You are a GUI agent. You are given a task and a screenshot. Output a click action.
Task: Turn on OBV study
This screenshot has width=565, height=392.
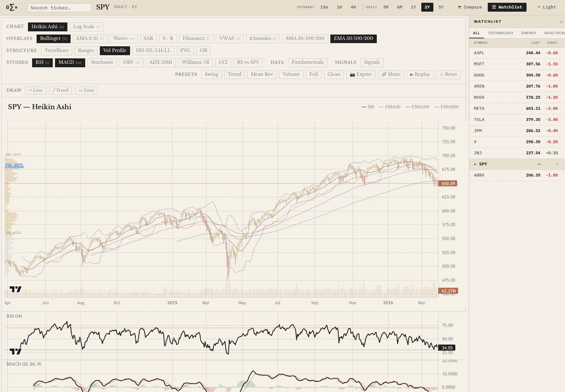[131, 62]
